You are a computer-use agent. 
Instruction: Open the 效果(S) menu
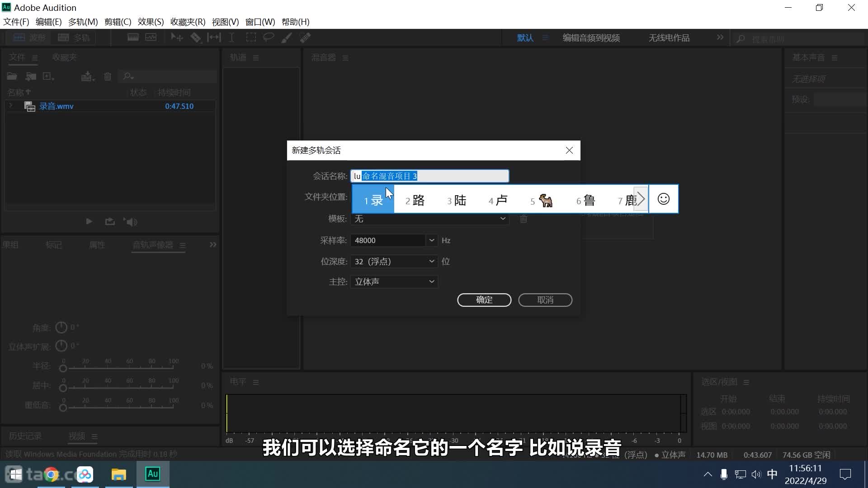(151, 22)
